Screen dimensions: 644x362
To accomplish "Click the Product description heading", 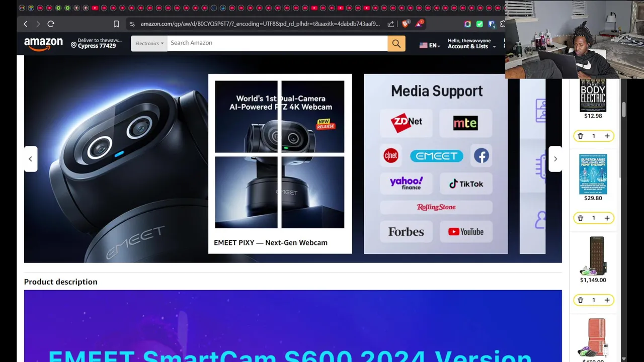I will click(61, 282).
